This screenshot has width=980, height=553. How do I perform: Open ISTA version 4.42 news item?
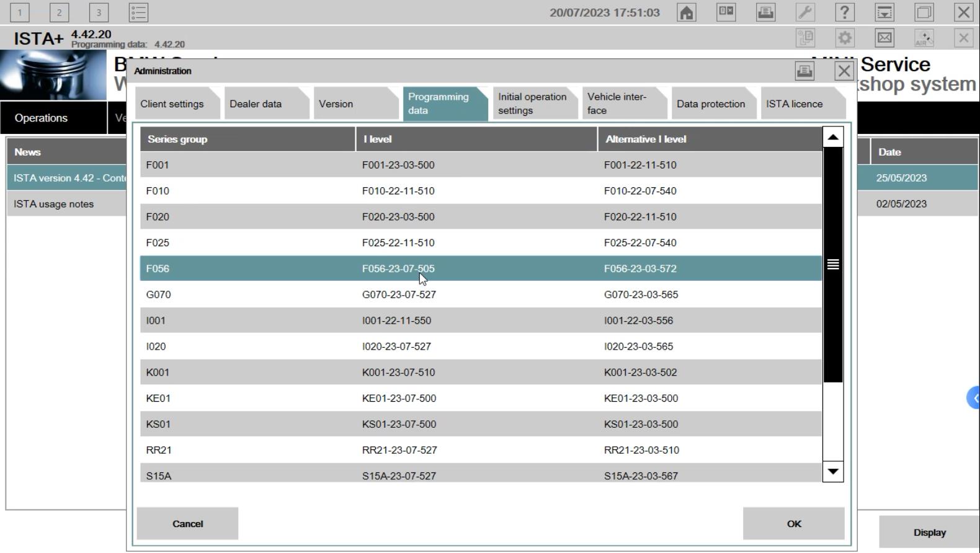tap(67, 178)
